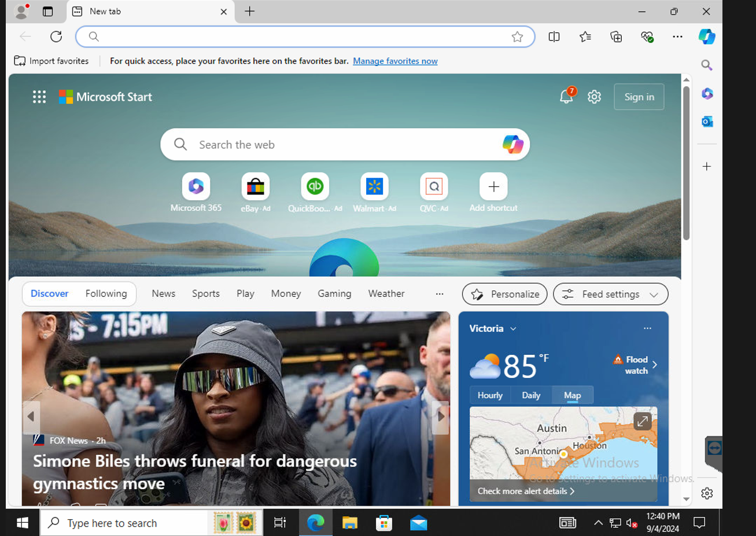This screenshot has height=536, width=756.
Task: Show more feed categories ellipsis
Action: [440, 293]
